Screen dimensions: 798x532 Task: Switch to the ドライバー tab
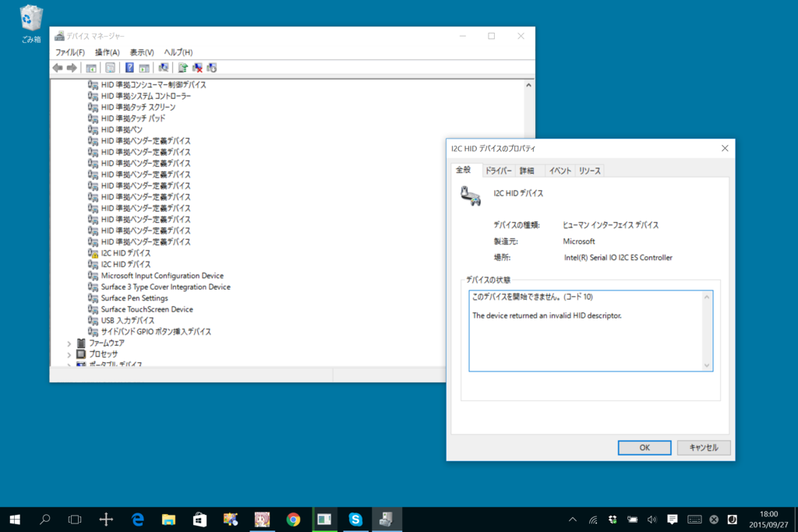(498, 171)
